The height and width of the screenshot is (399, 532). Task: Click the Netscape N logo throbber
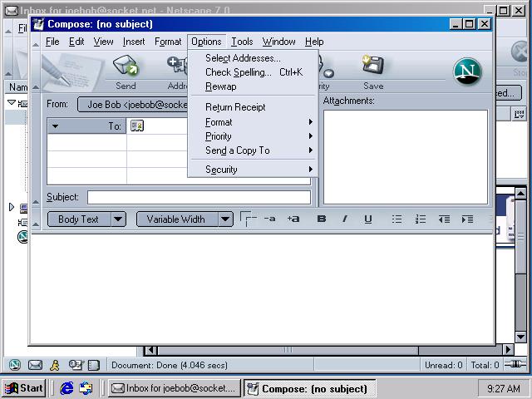coord(467,71)
